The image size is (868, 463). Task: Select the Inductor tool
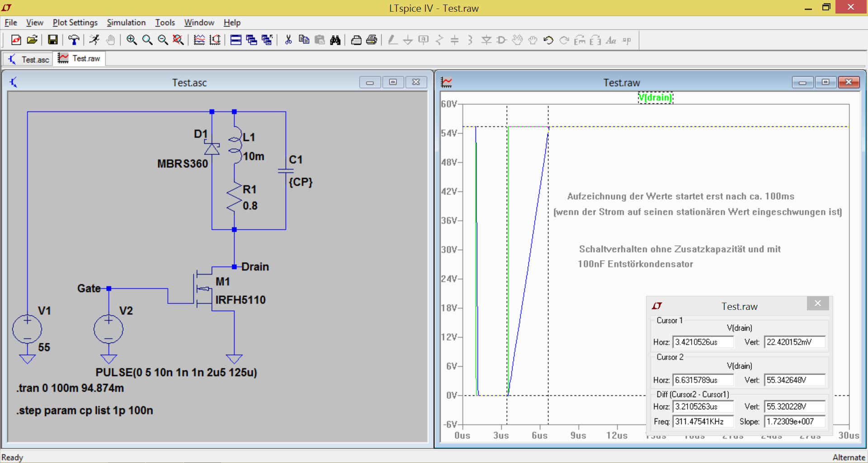point(470,40)
